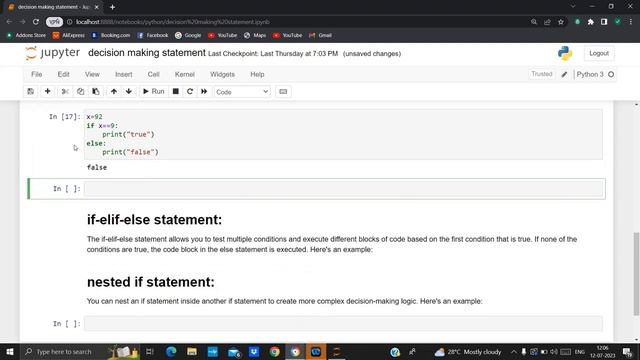The height and width of the screenshot is (360, 640).
Task: Click the notebook vertical scrollbar thumb
Action: pyautogui.click(x=636, y=274)
